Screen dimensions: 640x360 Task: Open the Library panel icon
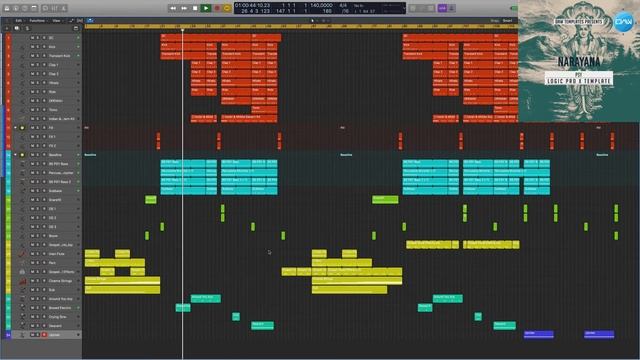[7, 8]
